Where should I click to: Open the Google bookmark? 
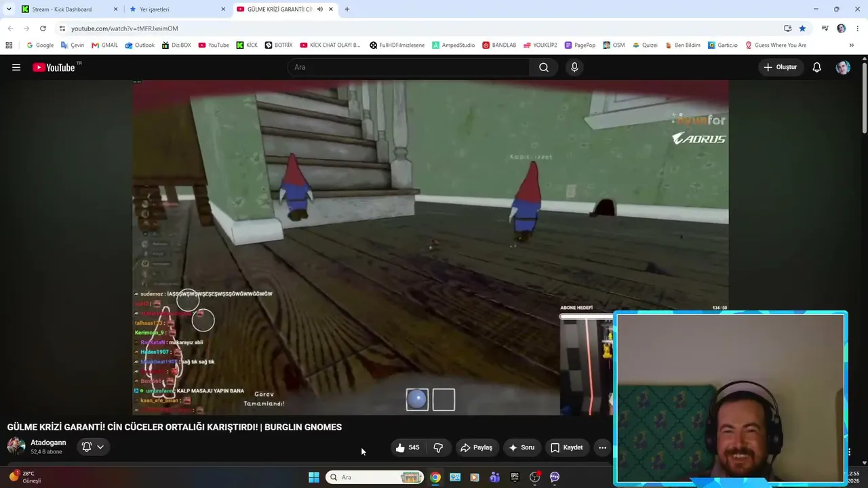(x=40, y=45)
